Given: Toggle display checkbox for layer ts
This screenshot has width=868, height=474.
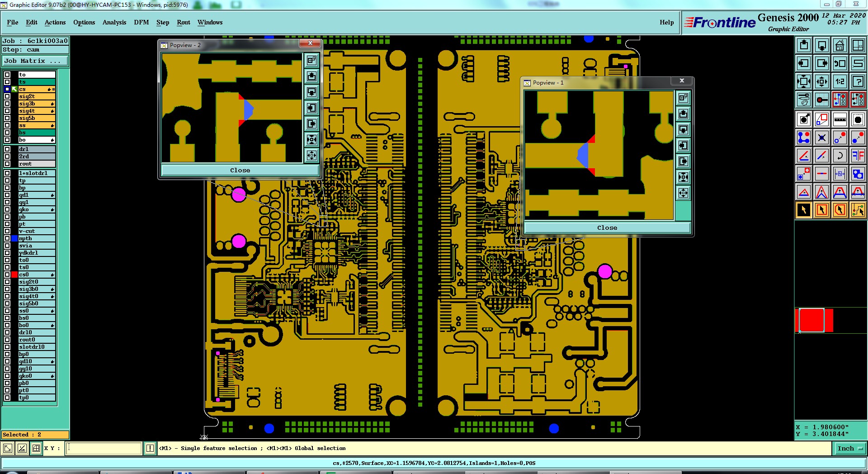Looking at the screenshot, I should pos(7,82).
